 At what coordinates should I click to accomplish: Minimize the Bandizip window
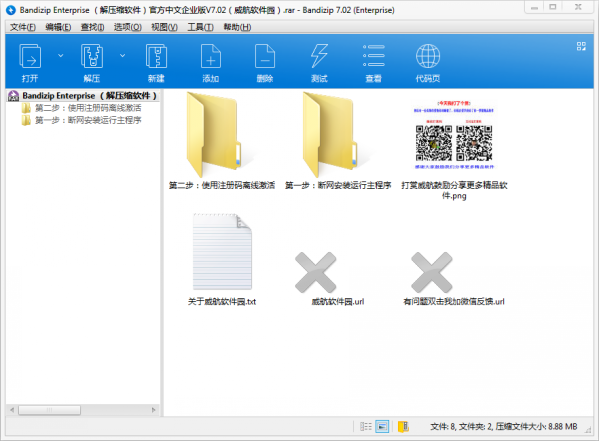[534, 8]
